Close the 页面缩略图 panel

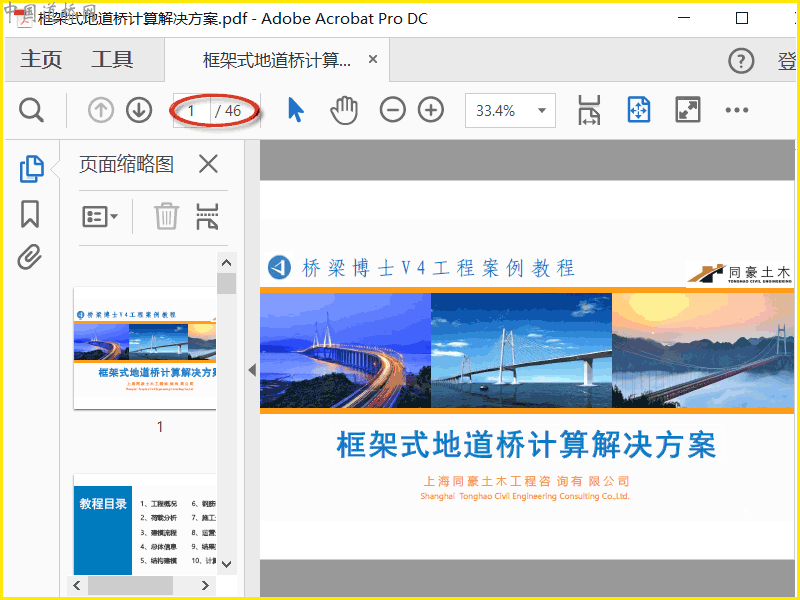[x=208, y=164]
